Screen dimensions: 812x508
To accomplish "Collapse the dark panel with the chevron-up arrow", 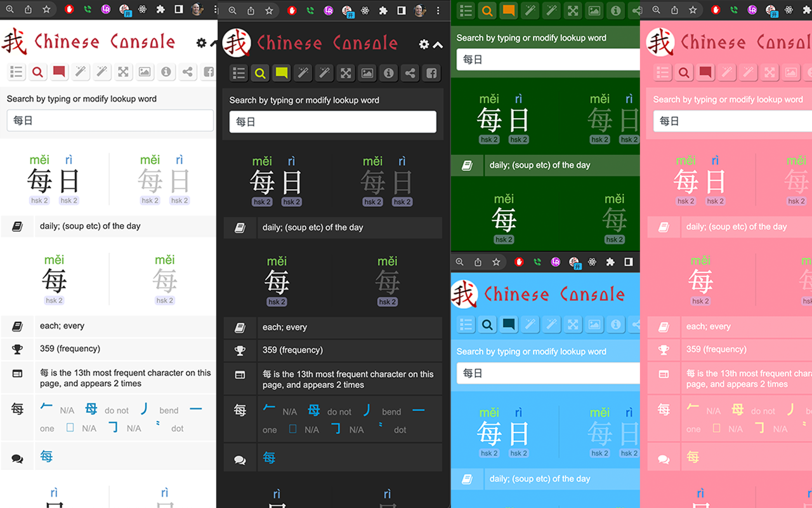I will (x=438, y=44).
